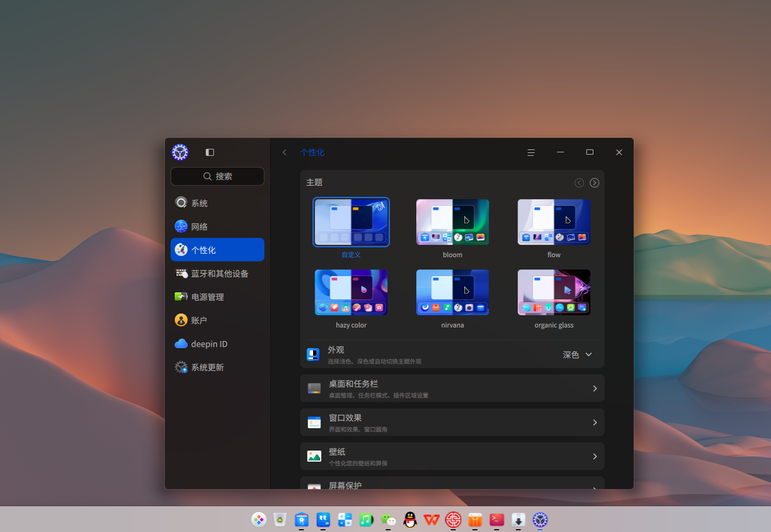Apply the hazy color theme
This screenshot has width=771, height=532.
tap(351, 292)
